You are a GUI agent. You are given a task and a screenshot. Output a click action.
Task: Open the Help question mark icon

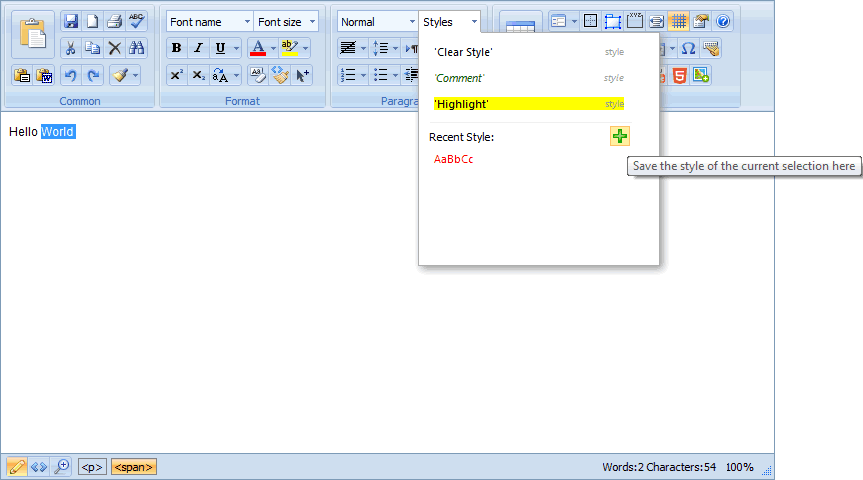pyautogui.click(x=723, y=21)
